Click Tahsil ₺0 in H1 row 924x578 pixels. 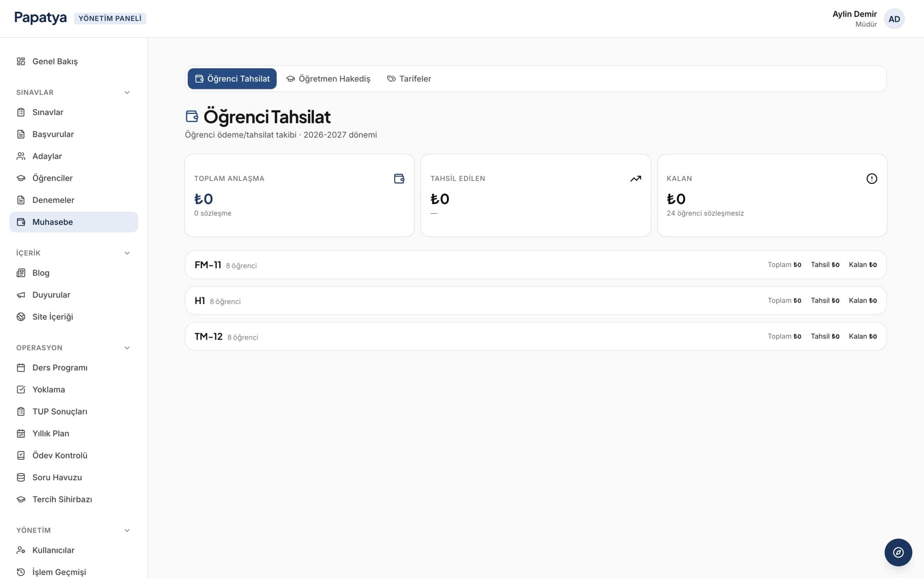tap(825, 301)
